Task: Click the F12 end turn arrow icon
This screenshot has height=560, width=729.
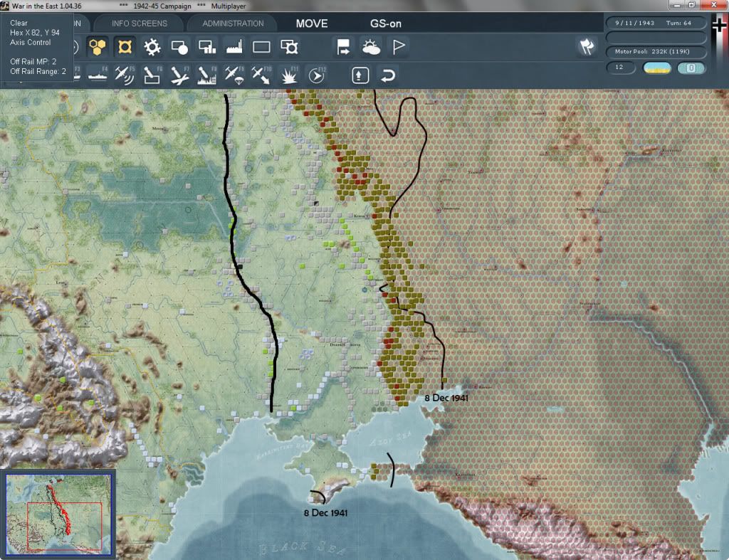Action: 317,75
